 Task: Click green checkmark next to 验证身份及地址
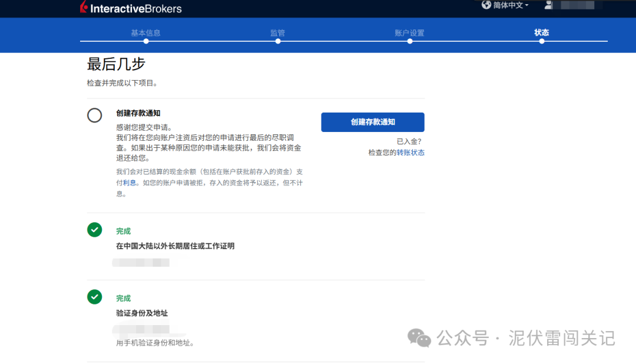[94, 297]
